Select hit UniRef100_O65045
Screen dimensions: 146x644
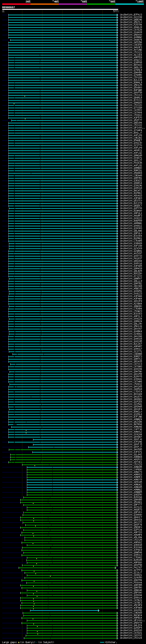(x=131, y=482)
